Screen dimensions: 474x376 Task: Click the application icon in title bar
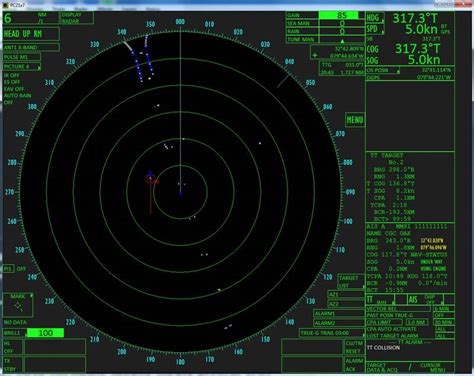pos(5,5)
